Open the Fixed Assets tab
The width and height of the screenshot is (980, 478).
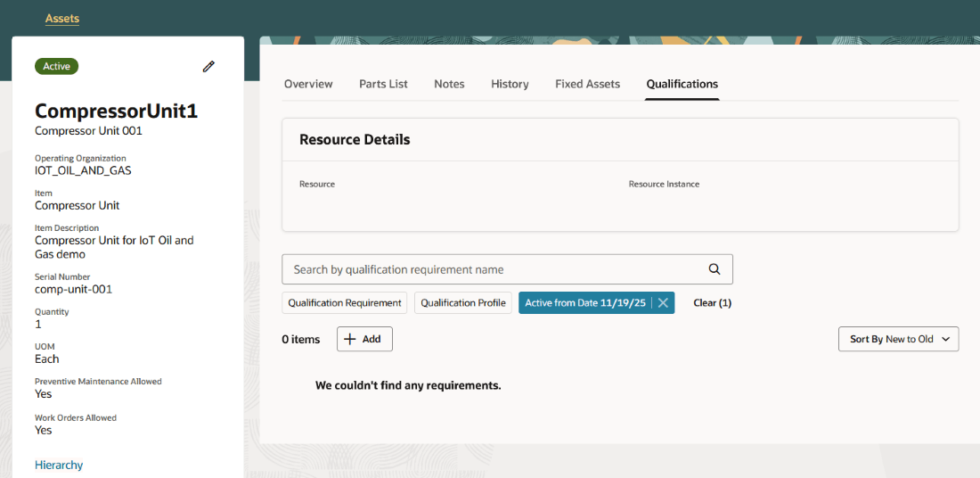587,84
